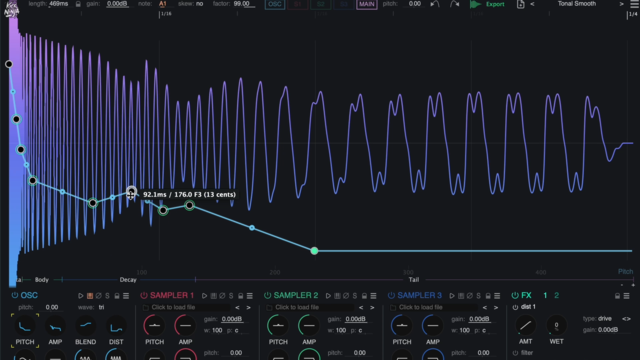Load next file in SAMPLER 1
Image resolution: width=640 pixels, height=360 pixels.
(248, 307)
